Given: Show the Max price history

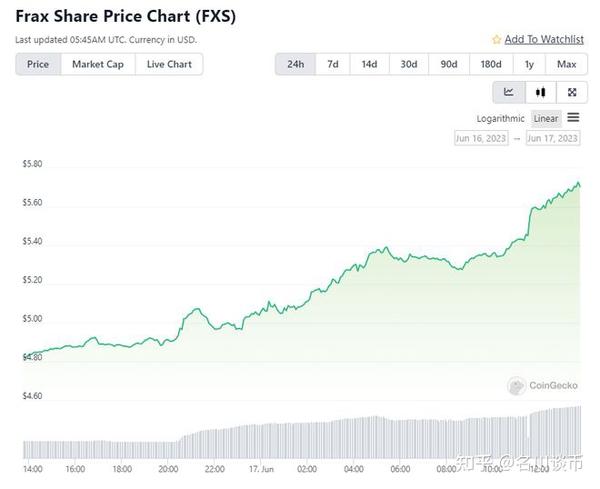Looking at the screenshot, I should coord(566,64).
